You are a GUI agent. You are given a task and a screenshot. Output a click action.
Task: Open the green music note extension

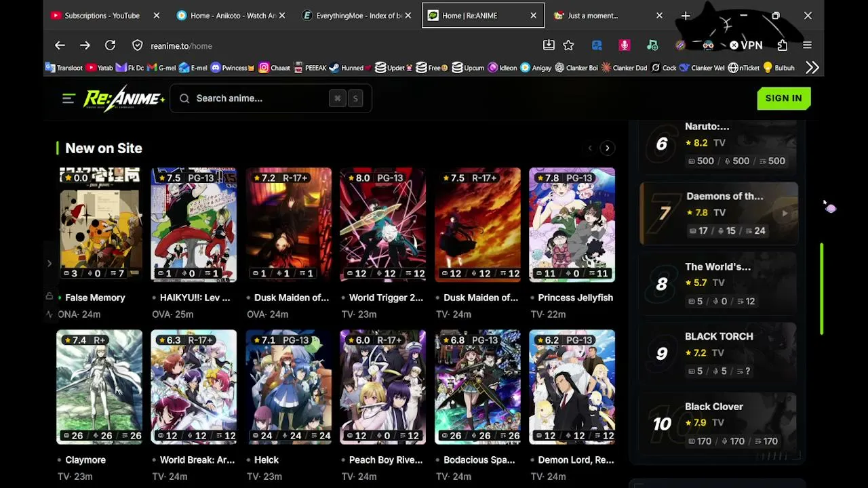point(652,45)
